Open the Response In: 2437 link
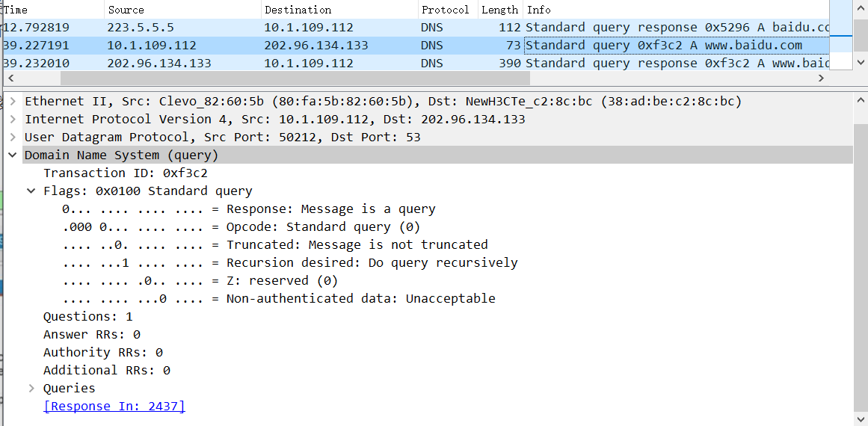 114,406
